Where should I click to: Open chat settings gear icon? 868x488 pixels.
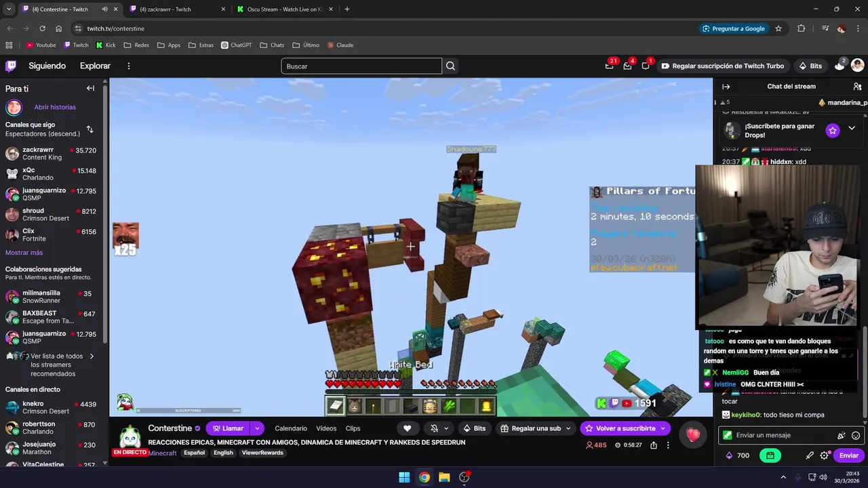(825, 455)
